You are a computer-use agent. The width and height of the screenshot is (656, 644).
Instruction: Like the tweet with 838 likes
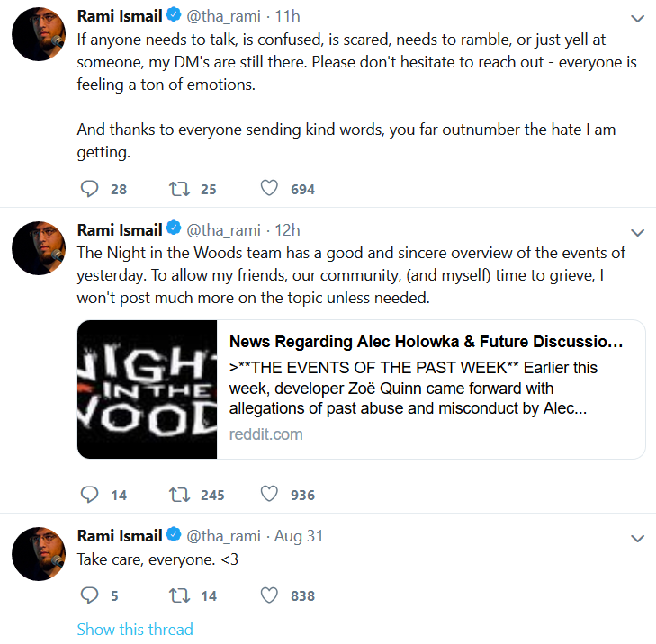269,595
